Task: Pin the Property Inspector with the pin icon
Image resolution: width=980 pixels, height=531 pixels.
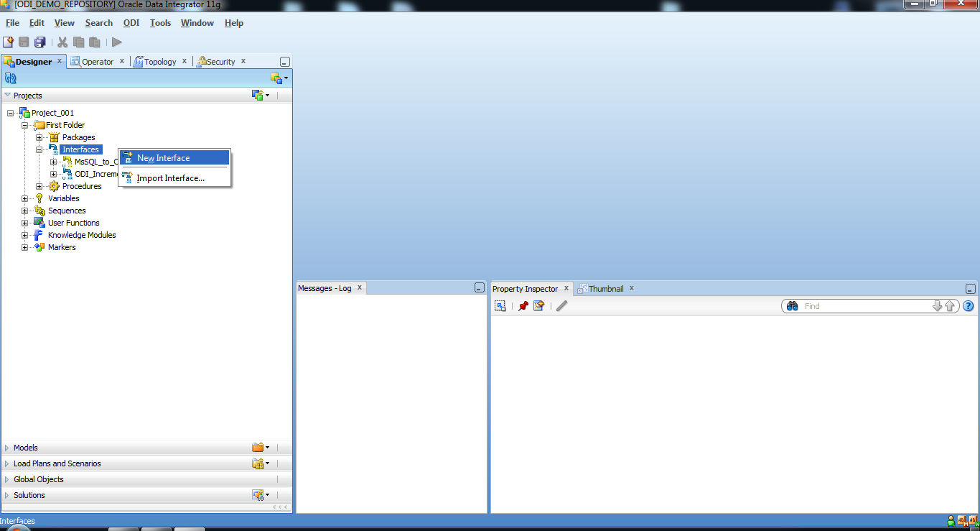Action: (x=523, y=305)
